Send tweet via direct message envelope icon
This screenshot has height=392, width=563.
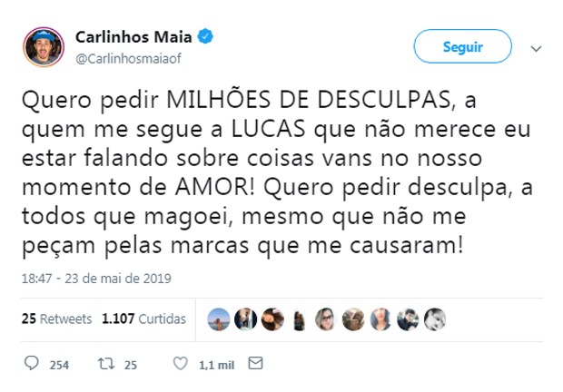tap(255, 365)
